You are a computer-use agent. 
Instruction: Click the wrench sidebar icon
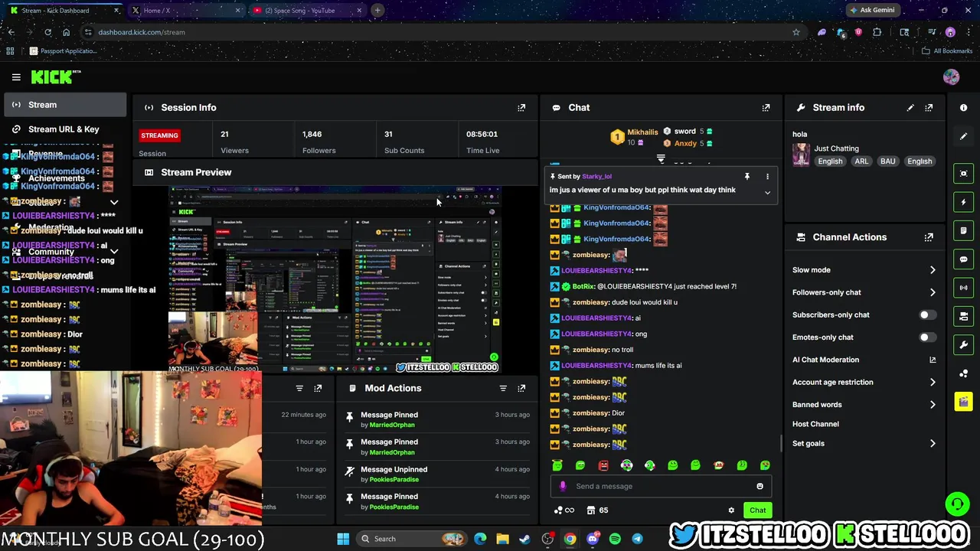tap(963, 344)
